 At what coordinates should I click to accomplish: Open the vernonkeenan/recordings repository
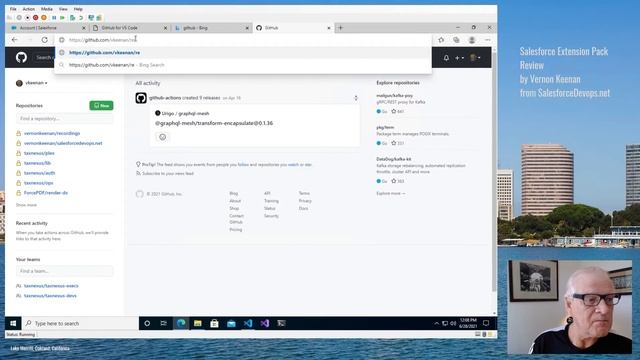click(x=52, y=133)
